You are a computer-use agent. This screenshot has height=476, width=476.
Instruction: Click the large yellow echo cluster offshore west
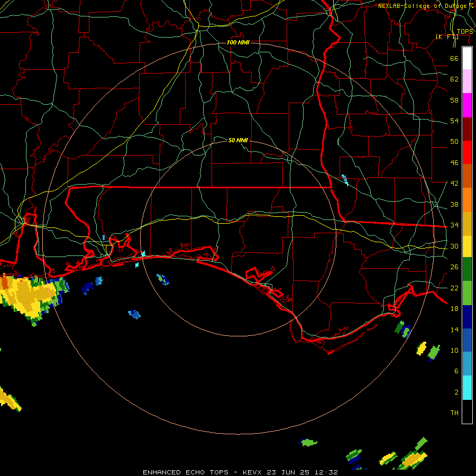click(29, 297)
